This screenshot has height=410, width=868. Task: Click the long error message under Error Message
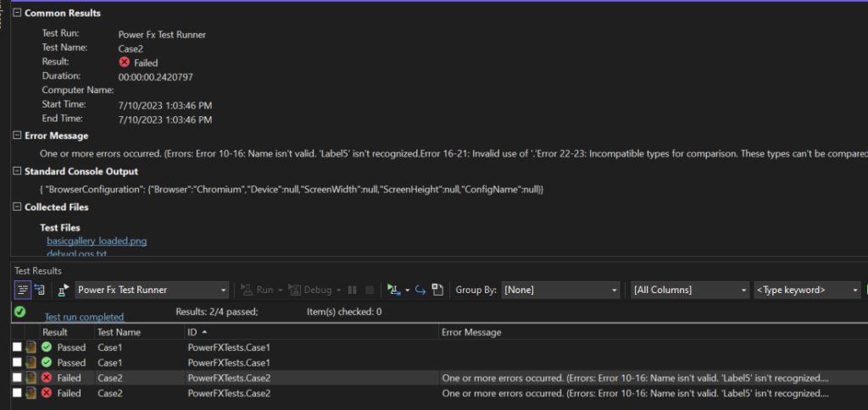[x=453, y=153]
